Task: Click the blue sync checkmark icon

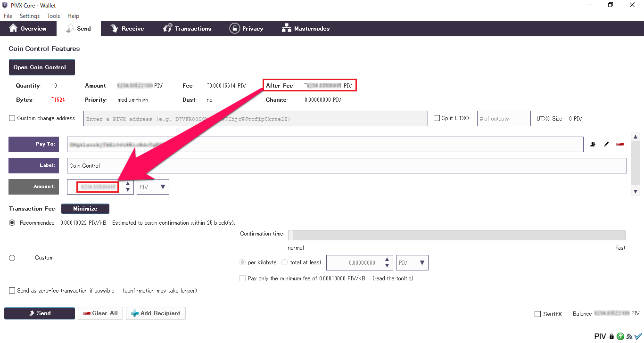Action: (x=638, y=336)
